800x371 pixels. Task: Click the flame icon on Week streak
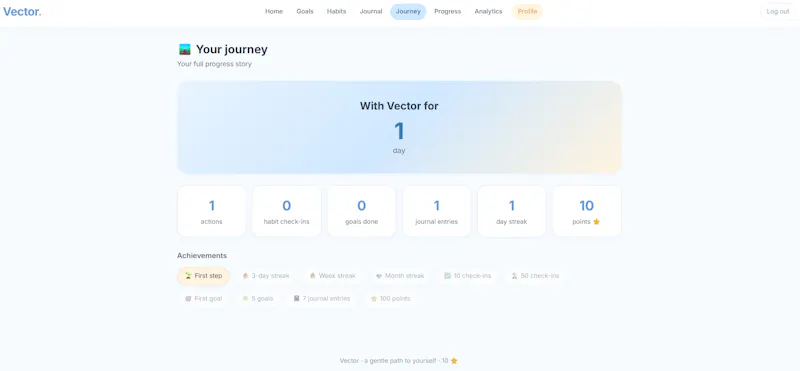pos(313,276)
